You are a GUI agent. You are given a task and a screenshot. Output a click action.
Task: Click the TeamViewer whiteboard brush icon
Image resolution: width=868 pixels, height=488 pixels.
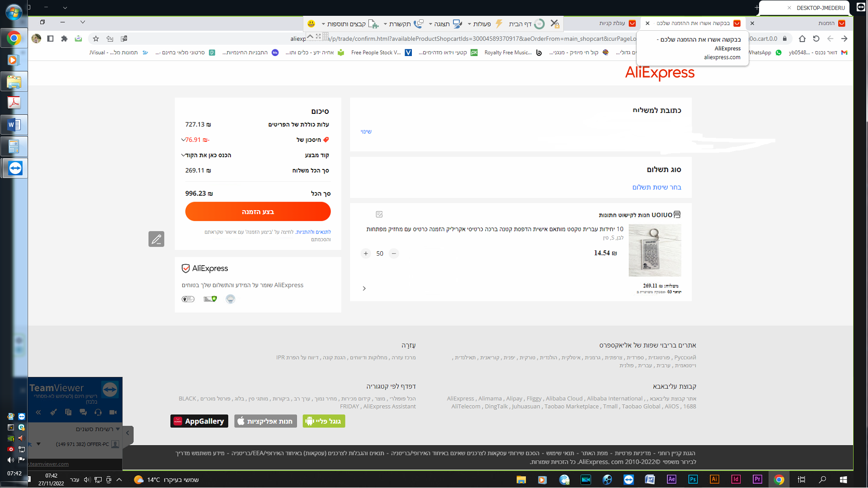(53, 412)
